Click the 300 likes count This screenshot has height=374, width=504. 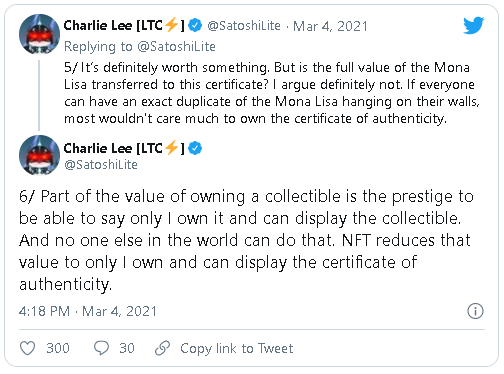coord(58,348)
